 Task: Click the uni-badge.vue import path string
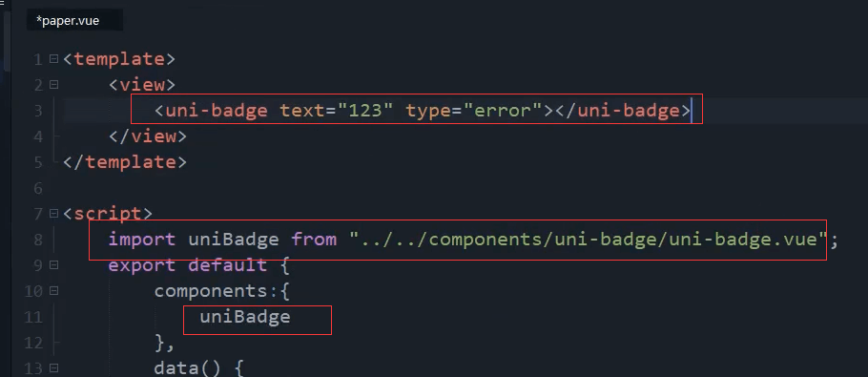[x=588, y=240]
